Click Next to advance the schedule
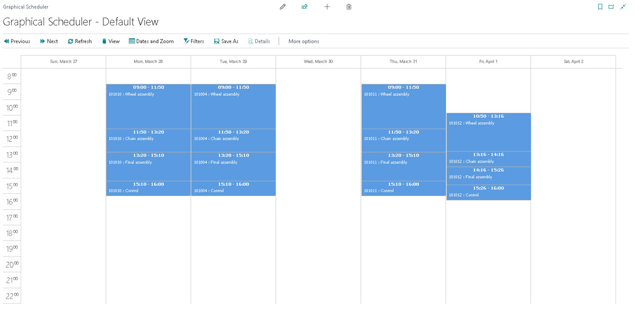The width and height of the screenshot is (644, 333). click(x=49, y=41)
